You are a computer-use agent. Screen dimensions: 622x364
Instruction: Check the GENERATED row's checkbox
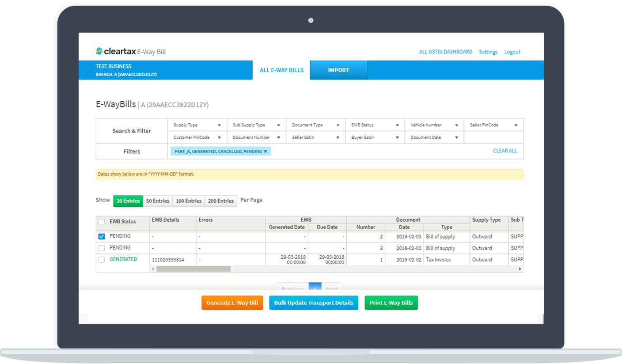[x=101, y=259]
